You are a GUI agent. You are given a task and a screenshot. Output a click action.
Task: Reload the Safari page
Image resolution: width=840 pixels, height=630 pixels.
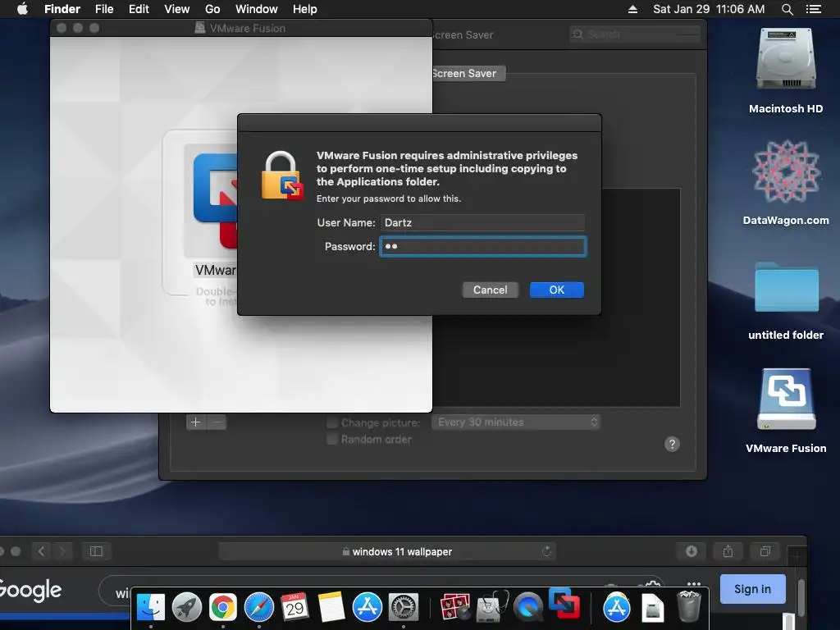[546, 551]
